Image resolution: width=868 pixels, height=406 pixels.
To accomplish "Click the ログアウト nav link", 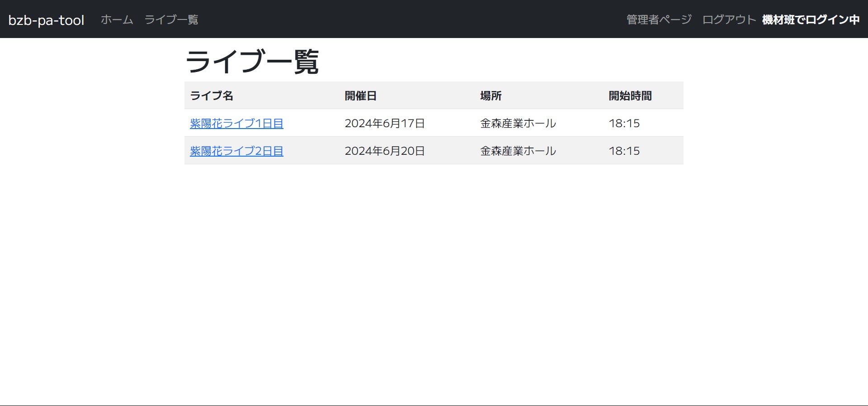I will (729, 19).
